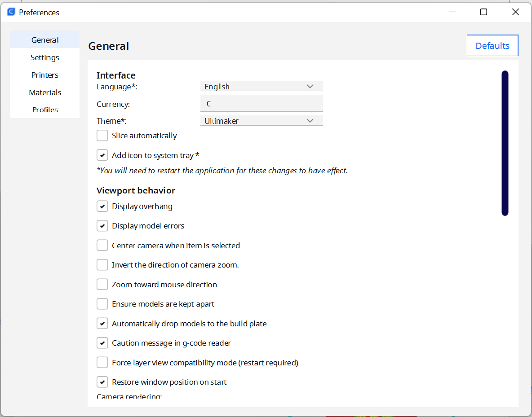Uncheck Display overhang
The width and height of the screenshot is (532, 417).
[x=102, y=206]
